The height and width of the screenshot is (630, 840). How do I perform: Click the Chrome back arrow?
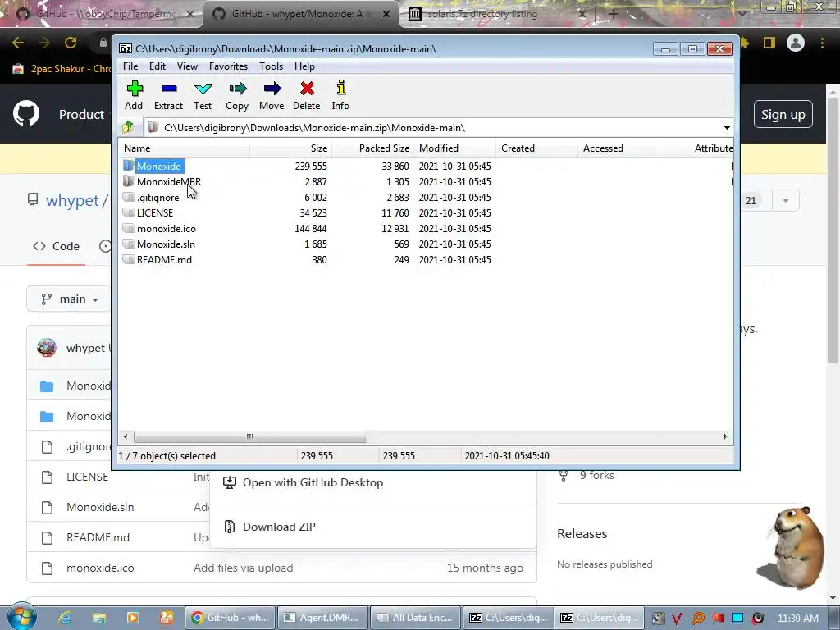18,43
